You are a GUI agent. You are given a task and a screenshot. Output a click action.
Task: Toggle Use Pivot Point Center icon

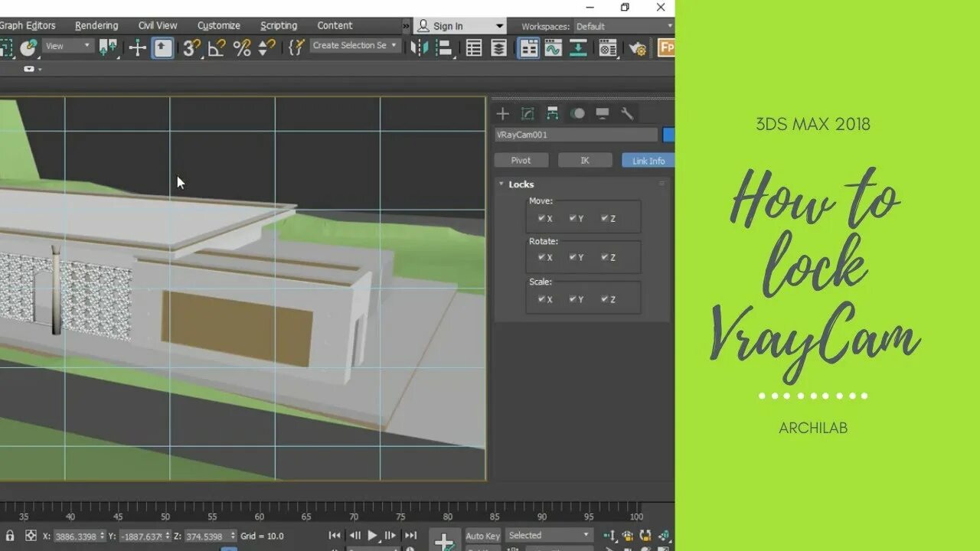(108, 48)
